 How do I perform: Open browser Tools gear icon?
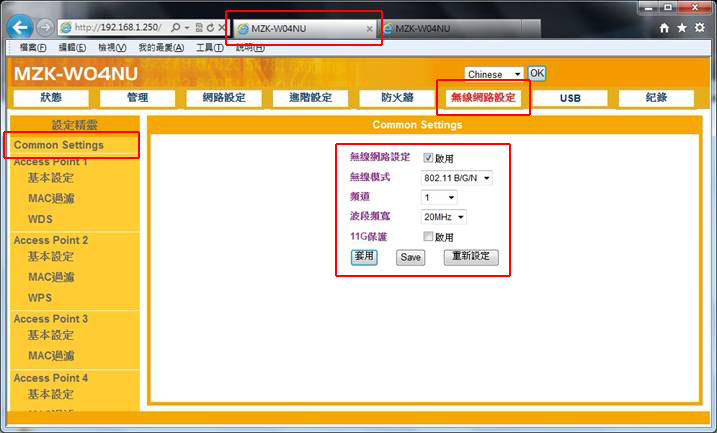[x=700, y=27]
